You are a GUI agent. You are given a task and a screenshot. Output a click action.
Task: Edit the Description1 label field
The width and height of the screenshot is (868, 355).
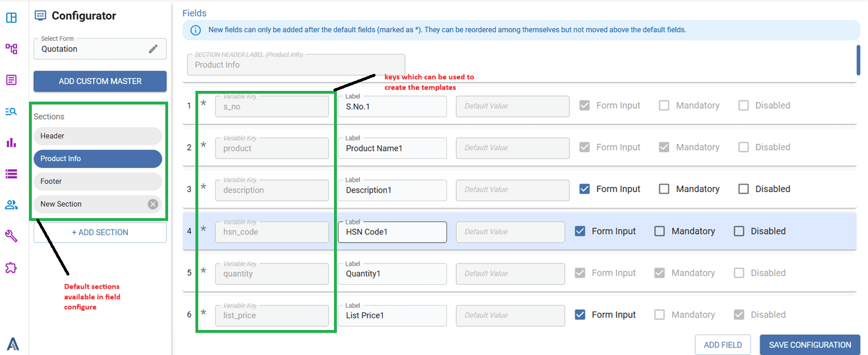pyautogui.click(x=393, y=190)
